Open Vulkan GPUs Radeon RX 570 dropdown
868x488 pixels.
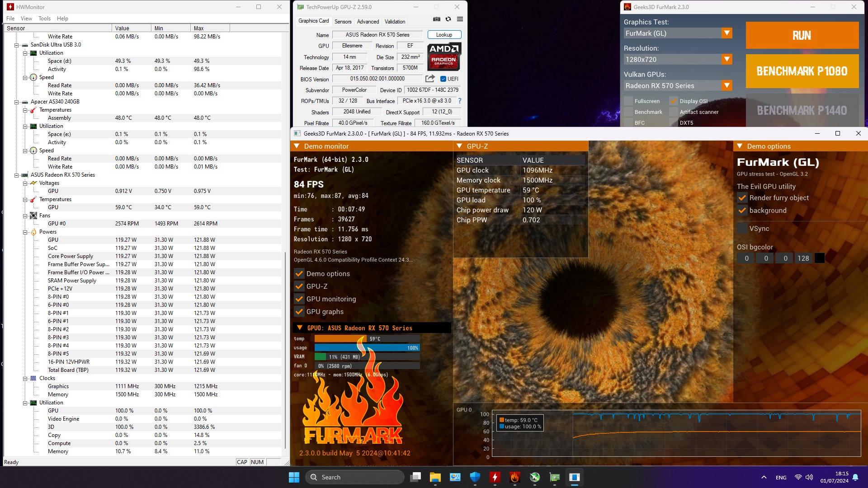[x=678, y=85]
